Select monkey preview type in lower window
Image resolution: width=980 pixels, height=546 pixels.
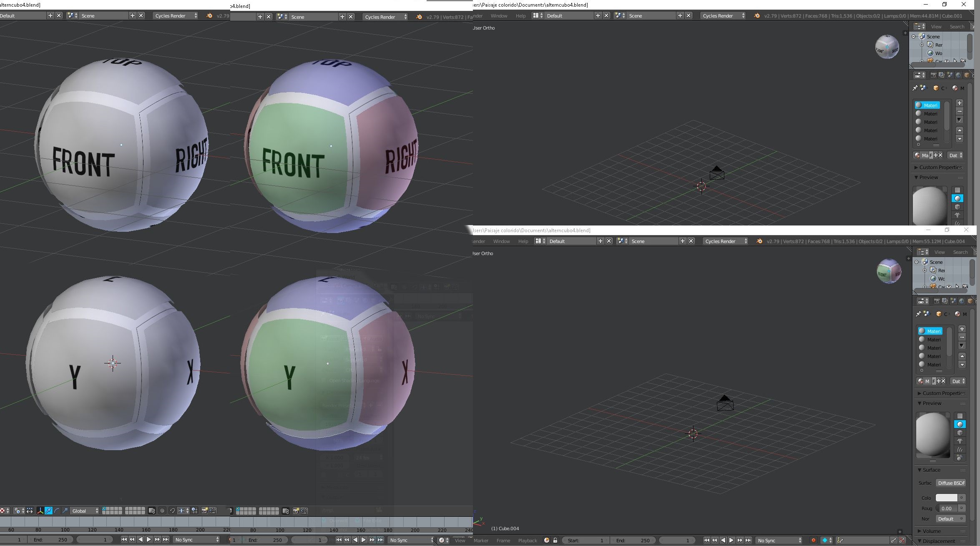pyautogui.click(x=960, y=441)
